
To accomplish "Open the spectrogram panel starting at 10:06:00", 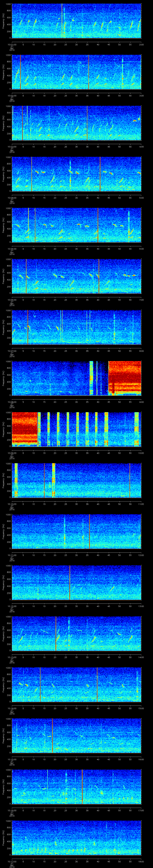I will point(76,276).
